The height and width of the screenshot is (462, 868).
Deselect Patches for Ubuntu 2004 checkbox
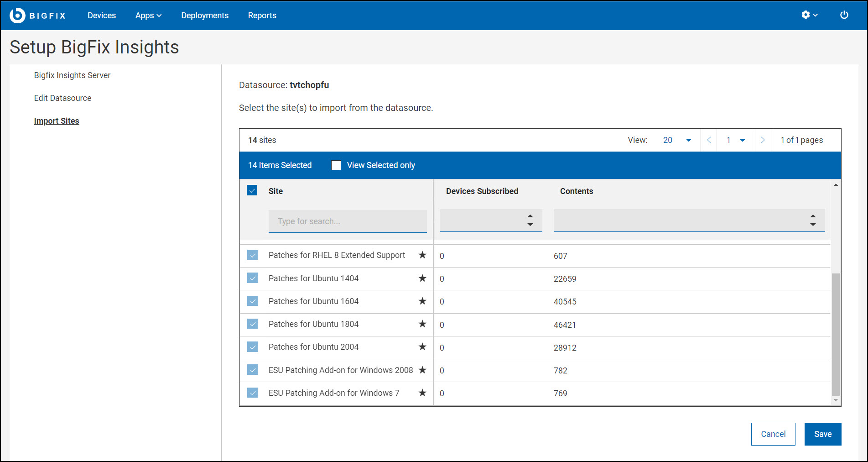click(252, 347)
